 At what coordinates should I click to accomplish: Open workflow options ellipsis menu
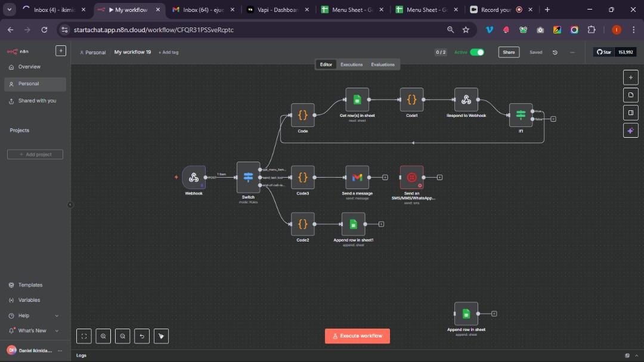(x=572, y=52)
